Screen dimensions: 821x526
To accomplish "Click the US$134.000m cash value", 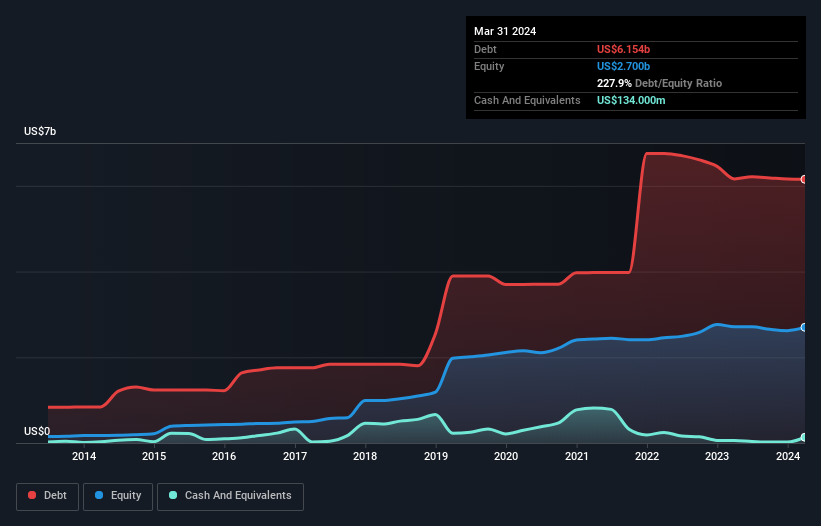I will 631,100.
